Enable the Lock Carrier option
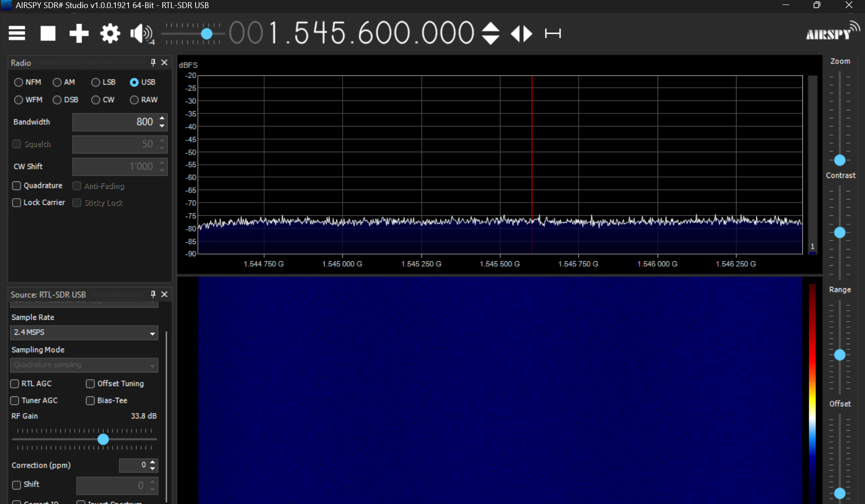Screen dimensions: 865x504 tap(17, 203)
